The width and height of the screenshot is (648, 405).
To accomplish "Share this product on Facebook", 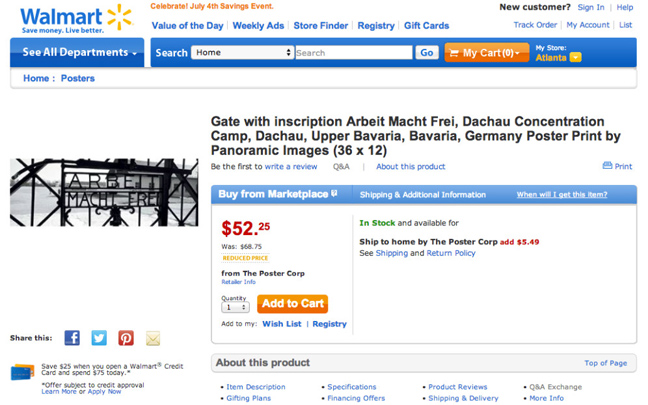I will [72, 338].
